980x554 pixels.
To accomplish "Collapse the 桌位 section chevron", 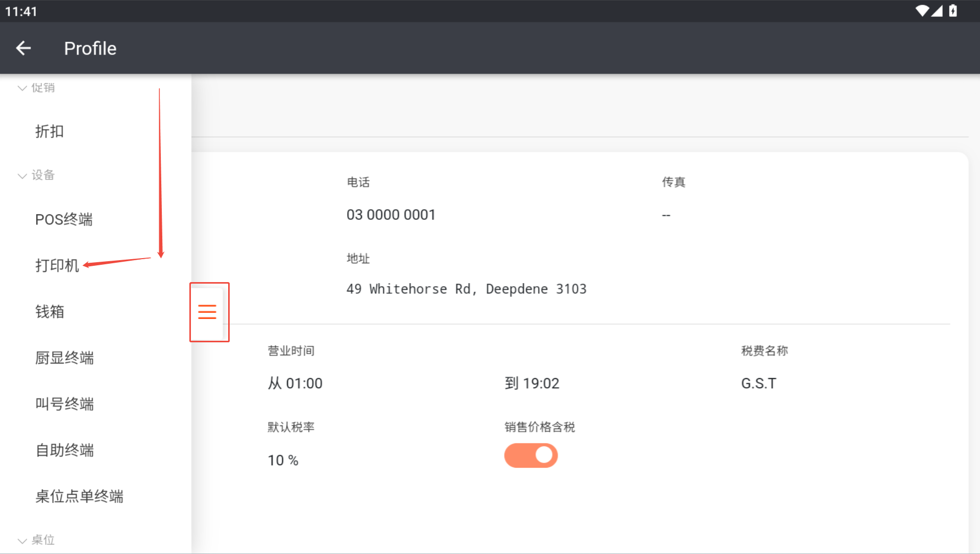I will click(22, 541).
